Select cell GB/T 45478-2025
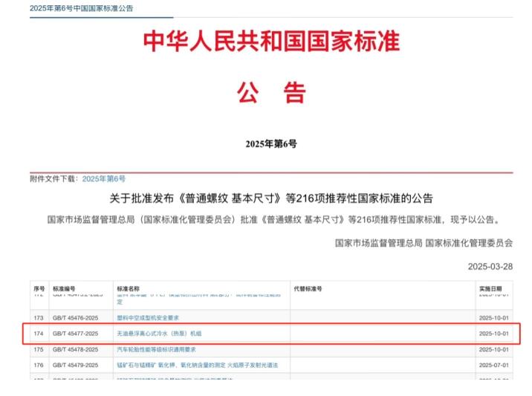Image resolution: width=532 pixels, height=396 pixels. (75, 349)
